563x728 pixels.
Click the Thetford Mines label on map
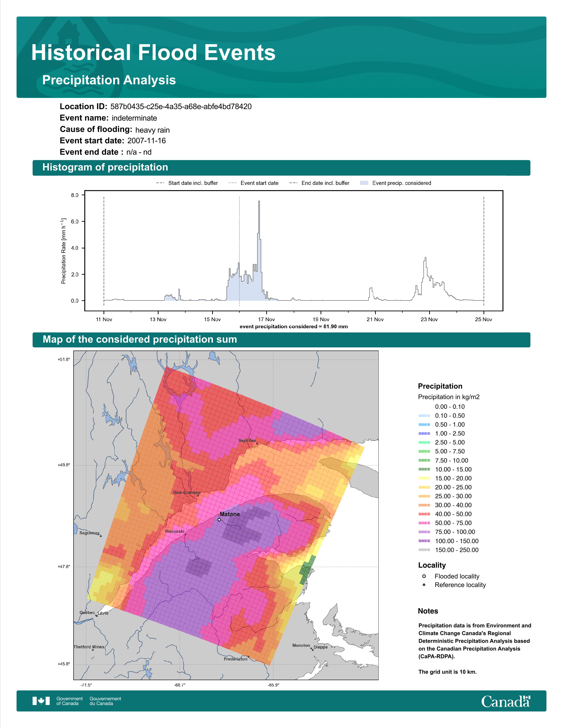[x=89, y=647]
